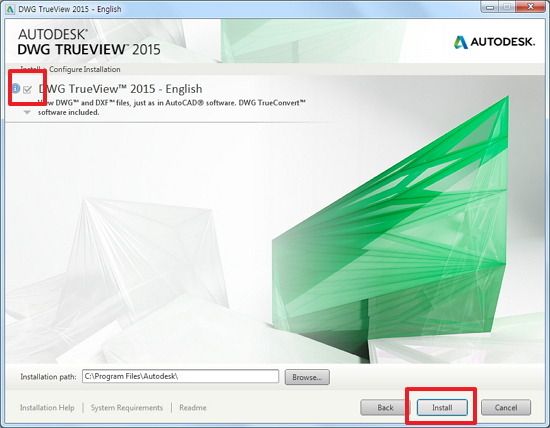Click the Autodesk logo in the header
The width and height of the screenshot is (550, 428).
(x=494, y=42)
